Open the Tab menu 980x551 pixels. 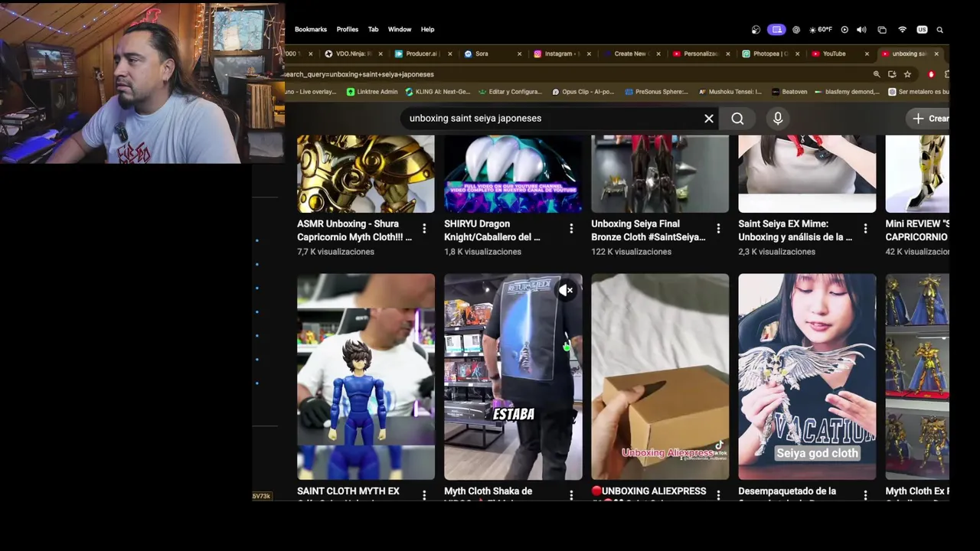click(373, 30)
